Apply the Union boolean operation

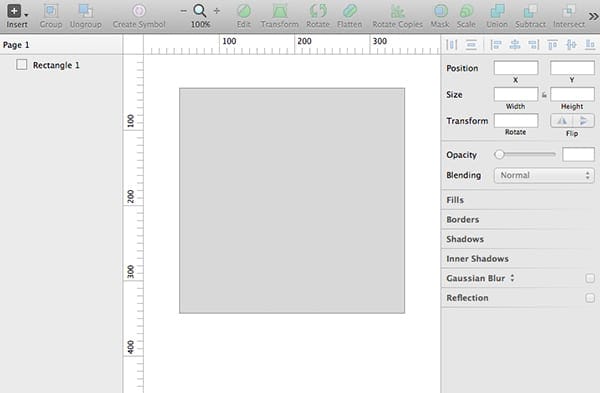pos(497,11)
